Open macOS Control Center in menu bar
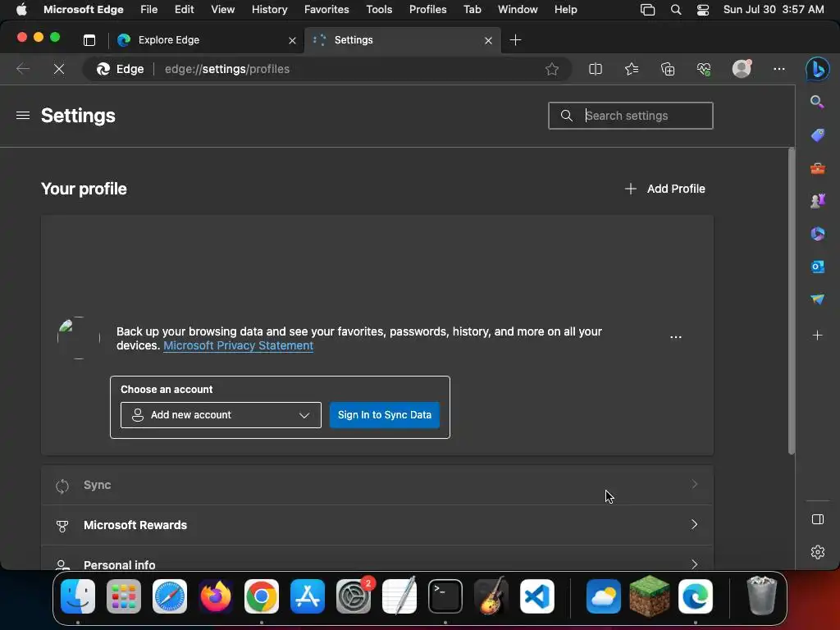The width and height of the screenshot is (840, 630). pyautogui.click(x=703, y=10)
